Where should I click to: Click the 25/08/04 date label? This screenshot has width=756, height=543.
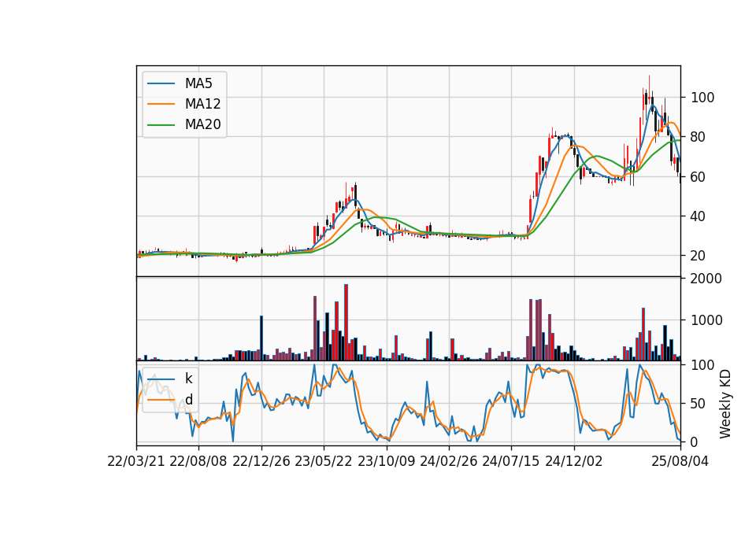[680, 461]
